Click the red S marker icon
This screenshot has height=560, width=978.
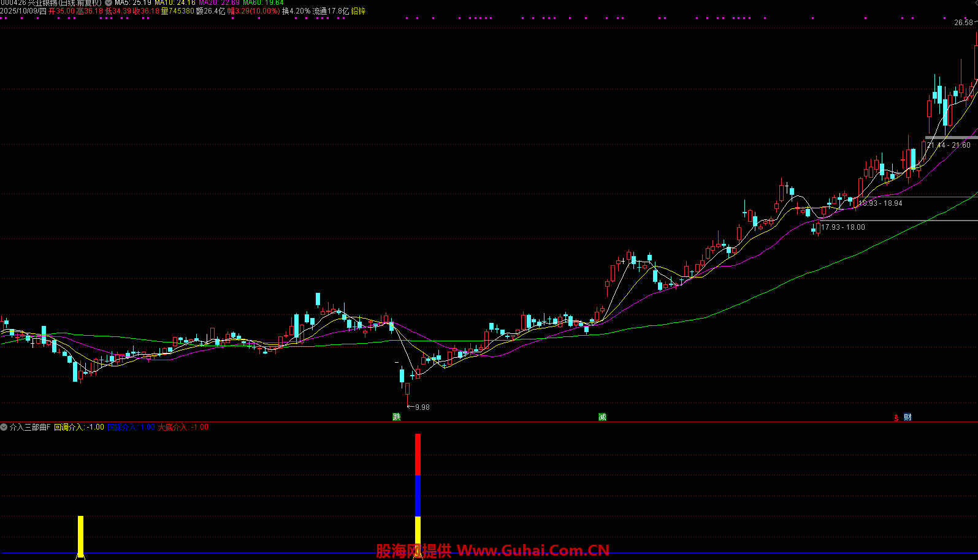click(x=896, y=418)
